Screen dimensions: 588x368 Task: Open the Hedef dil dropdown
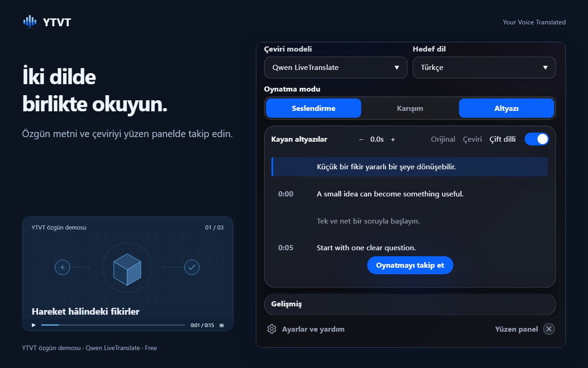point(484,68)
